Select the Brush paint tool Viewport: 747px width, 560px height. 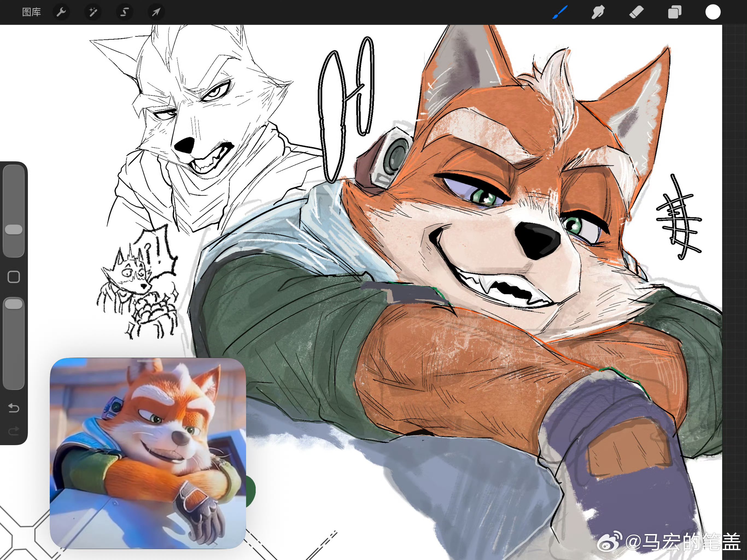[x=560, y=12]
